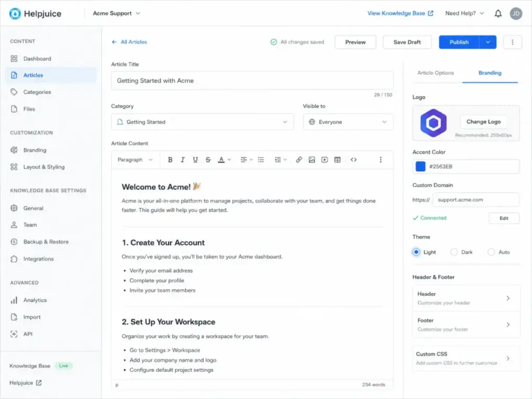The image size is (532, 399).
Task: Click the Knowledge Base Live status badge
Action: [x=63, y=366]
